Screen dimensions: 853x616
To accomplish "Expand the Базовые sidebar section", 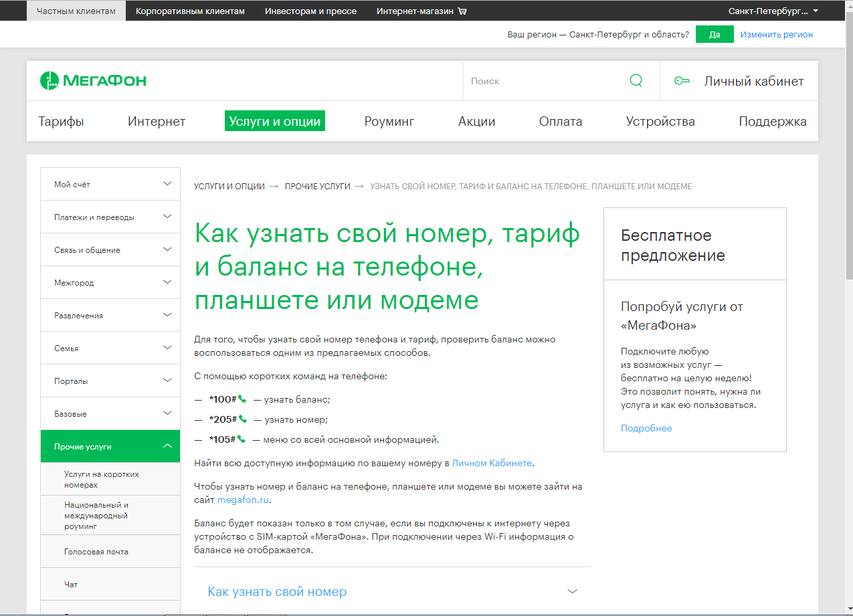I will pyautogui.click(x=110, y=413).
